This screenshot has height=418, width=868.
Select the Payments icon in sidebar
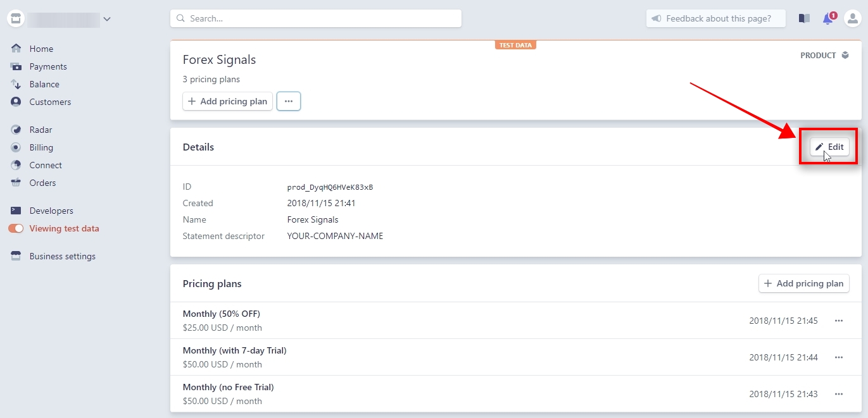click(15, 66)
